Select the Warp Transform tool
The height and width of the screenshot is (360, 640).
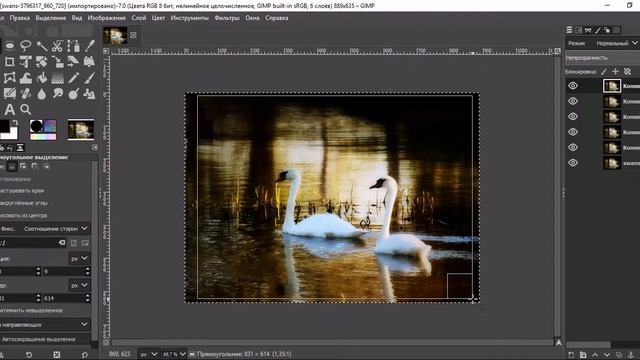pyautogui.click(x=25, y=78)
